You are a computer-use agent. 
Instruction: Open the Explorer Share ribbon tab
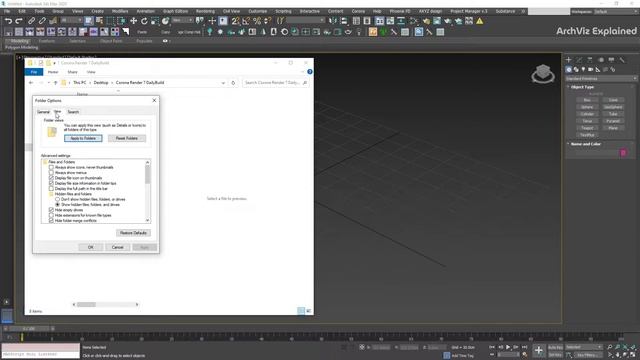[72, 72]
